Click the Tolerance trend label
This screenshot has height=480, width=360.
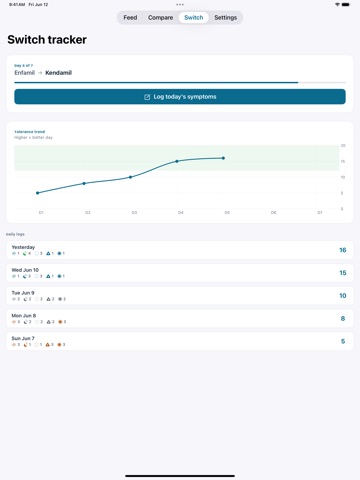(x=30, y=132)
